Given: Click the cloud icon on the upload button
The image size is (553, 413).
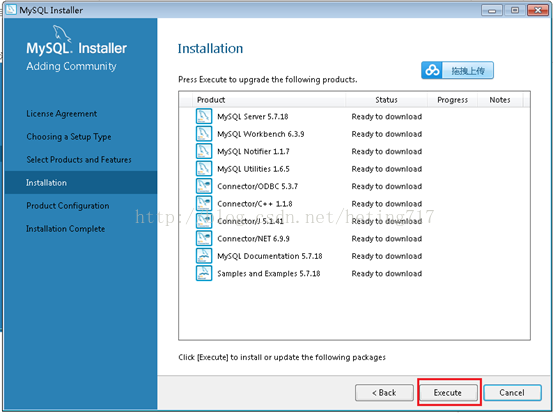Looking at the screenshot, I should tap(432, 70).
